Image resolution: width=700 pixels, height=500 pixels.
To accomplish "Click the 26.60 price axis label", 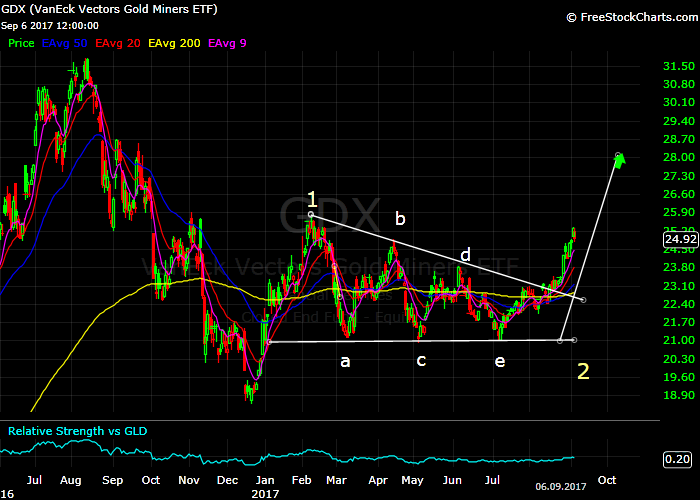I will [679, 194].
